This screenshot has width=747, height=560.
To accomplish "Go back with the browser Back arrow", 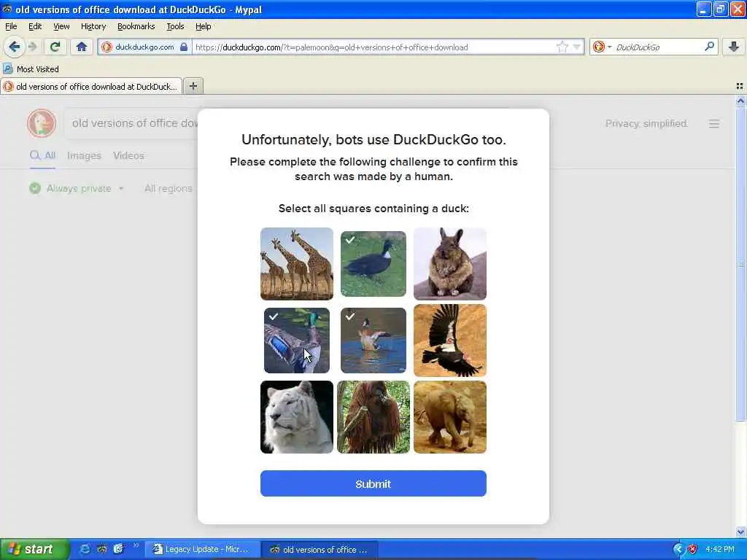I will 14,47.
